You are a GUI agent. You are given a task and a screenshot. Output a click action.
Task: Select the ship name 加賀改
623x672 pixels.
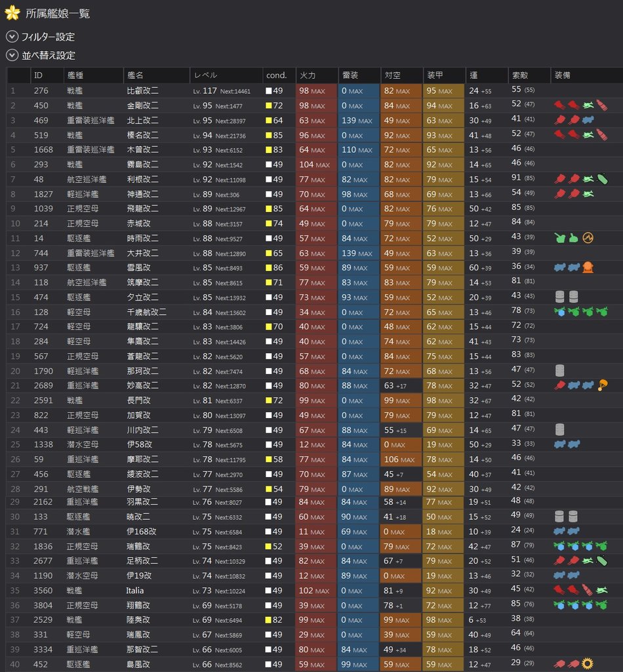[x=139, y=415]
